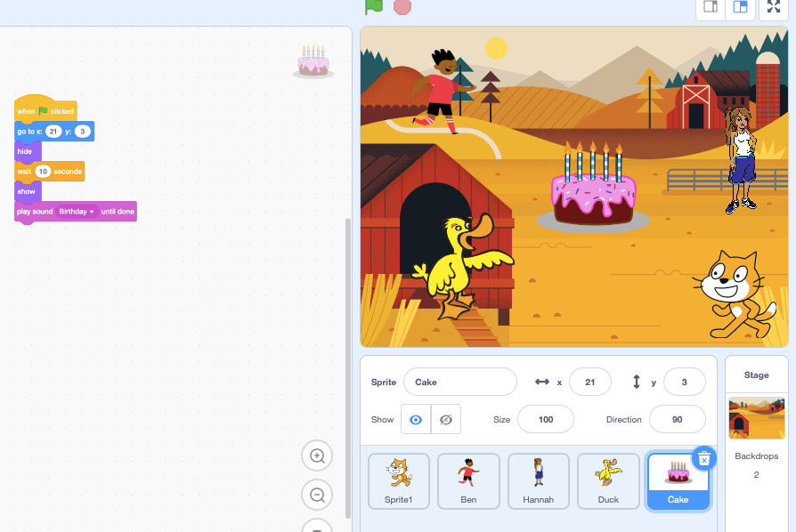Switch to large stage layout
796x532 pixels.
[739, 7]
